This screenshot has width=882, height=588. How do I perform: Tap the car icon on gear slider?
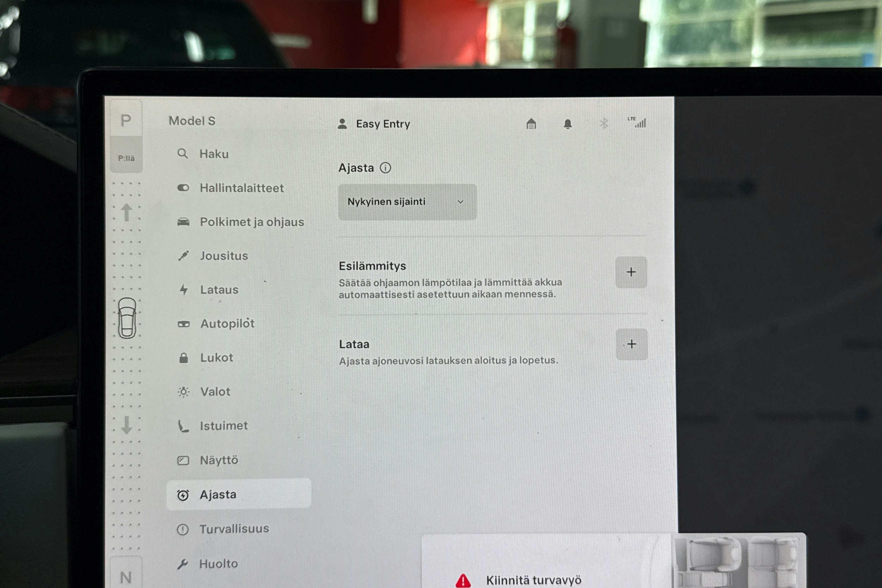tap(127, 318)
